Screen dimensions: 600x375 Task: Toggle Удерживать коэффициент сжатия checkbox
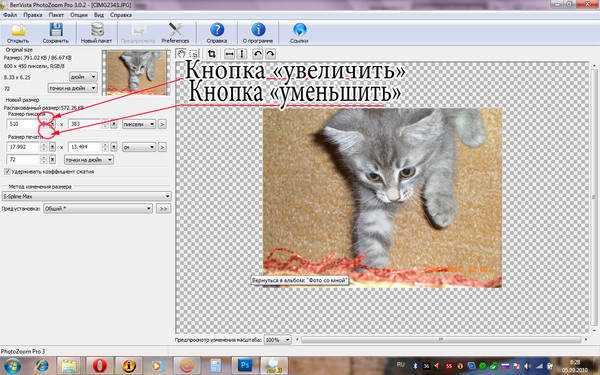click(x=7, y=171)
